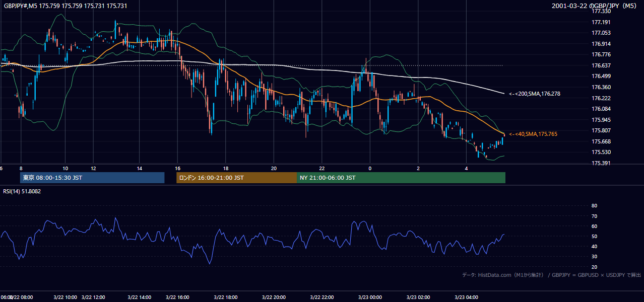This screenshot has width=644, height=302.
Task: Click the 2001-03-22 GBP/JPY (M5) chart title
Action: pyautogui.click(x=595, y=6)
